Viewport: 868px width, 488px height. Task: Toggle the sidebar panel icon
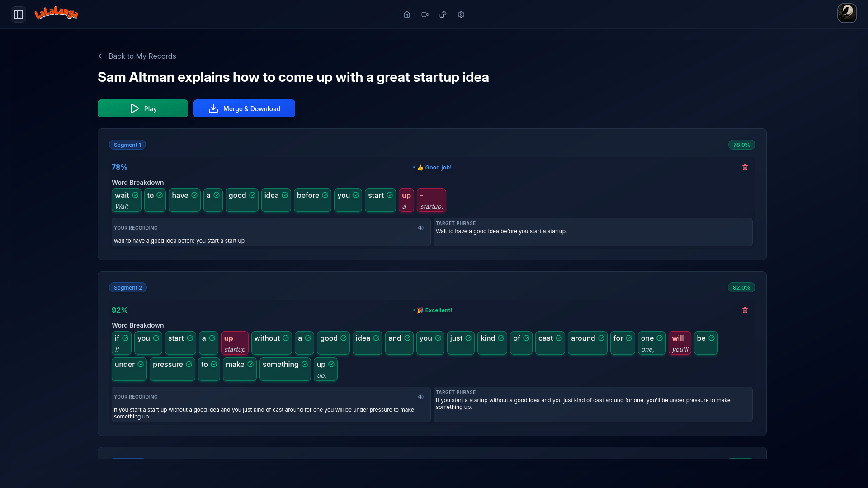click(19, 14)
